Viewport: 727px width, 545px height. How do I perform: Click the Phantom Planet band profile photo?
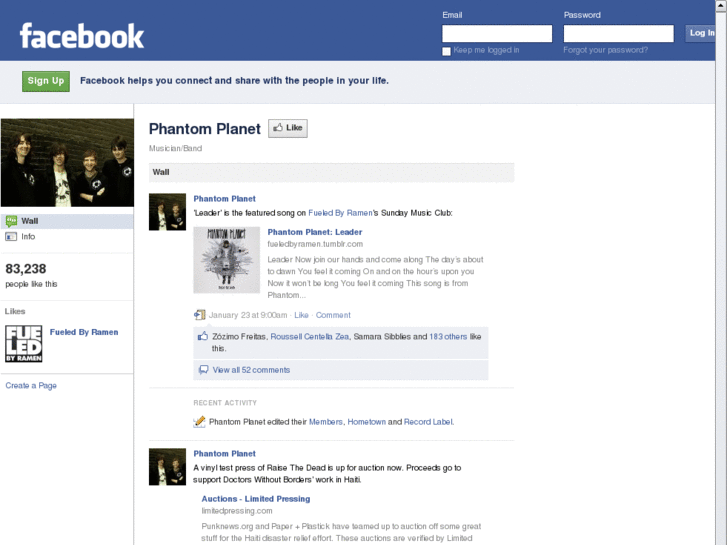click(x=67, y=163)
